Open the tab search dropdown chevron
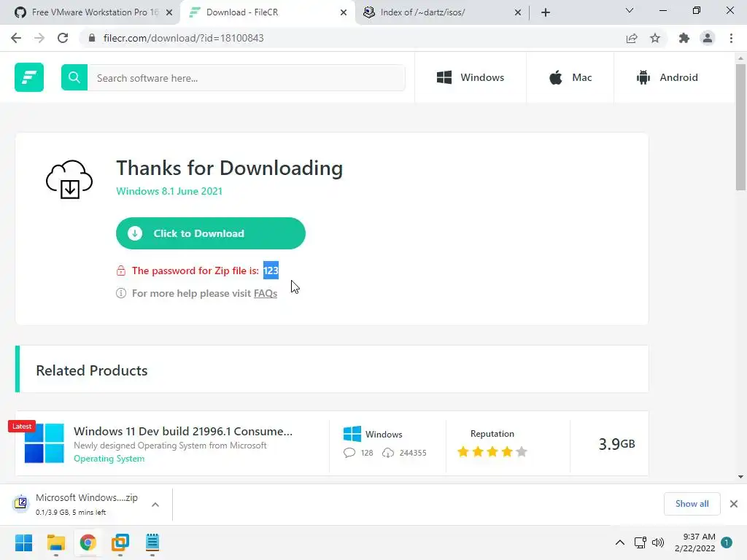Viewport: 747px width, 560px height. point(630,10)
